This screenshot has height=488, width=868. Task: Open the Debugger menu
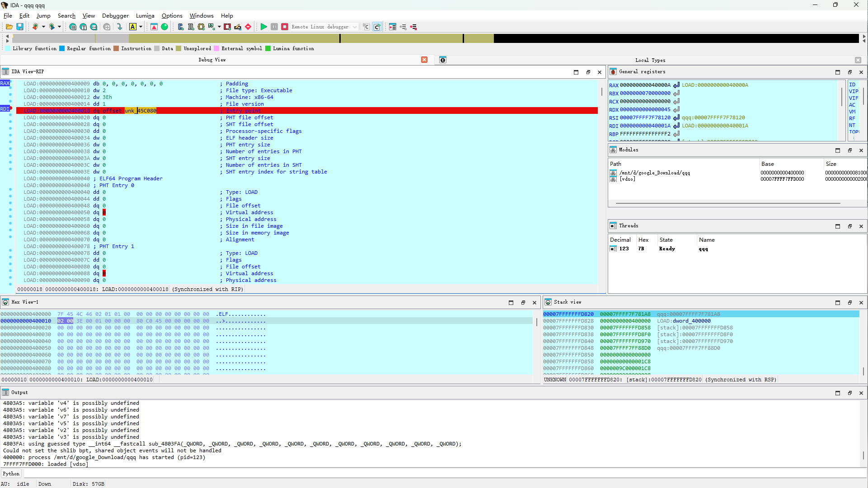click(115, 16)
